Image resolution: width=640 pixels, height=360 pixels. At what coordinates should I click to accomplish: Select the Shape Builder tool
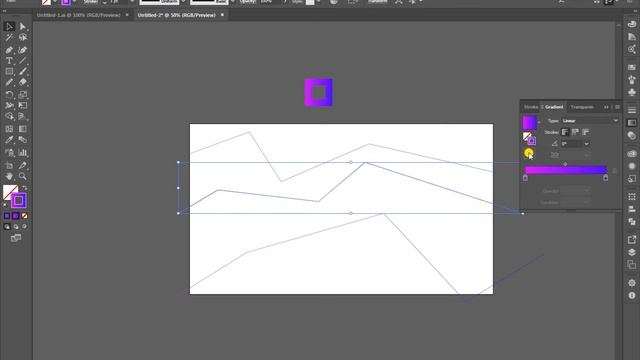click(x=9, y=116)
